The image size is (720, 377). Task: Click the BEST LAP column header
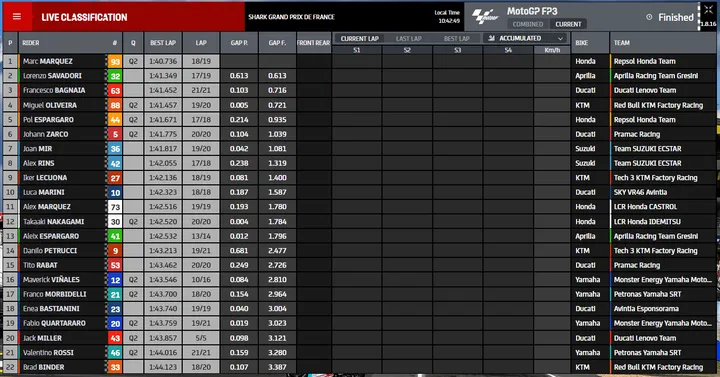(163, 43)
